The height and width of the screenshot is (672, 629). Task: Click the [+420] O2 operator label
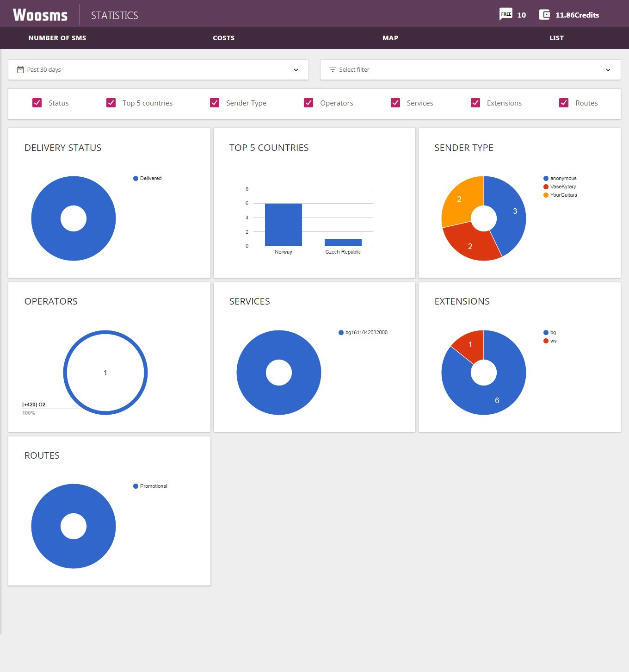(x=33, y=404)
